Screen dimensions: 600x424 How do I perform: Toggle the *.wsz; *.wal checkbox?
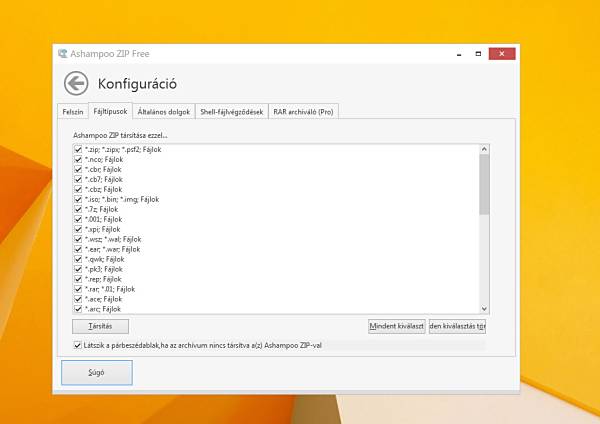[78, 239]
